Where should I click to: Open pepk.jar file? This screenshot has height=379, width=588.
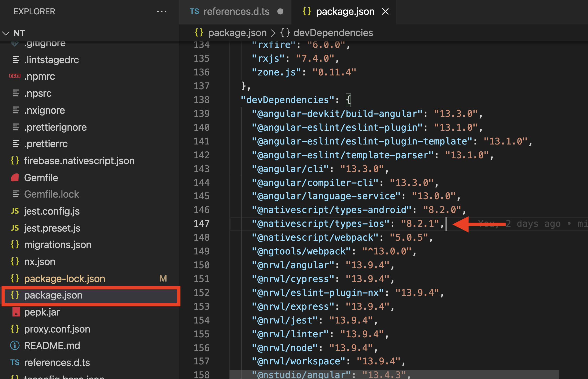click(x=42, y=312)
